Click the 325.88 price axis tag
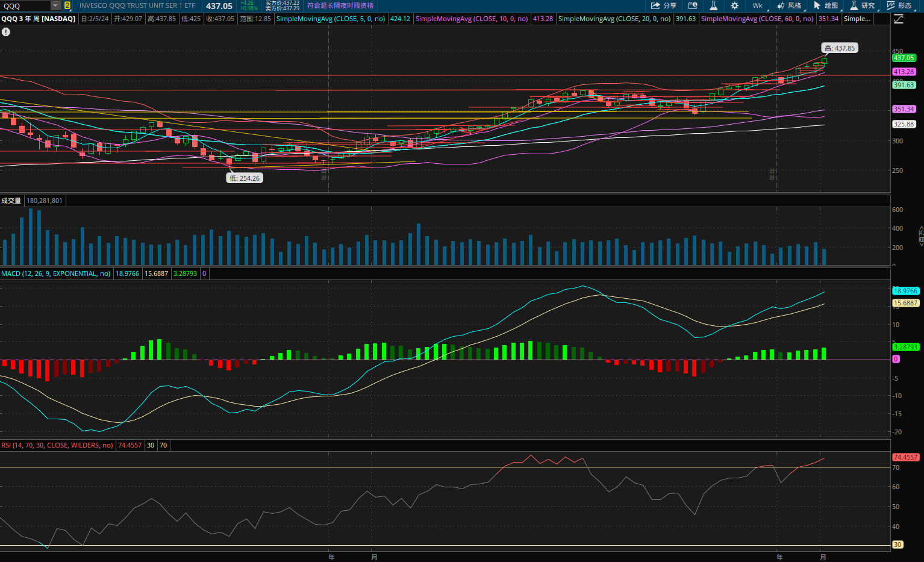The image size is (924, 562). tap(904, 124)
